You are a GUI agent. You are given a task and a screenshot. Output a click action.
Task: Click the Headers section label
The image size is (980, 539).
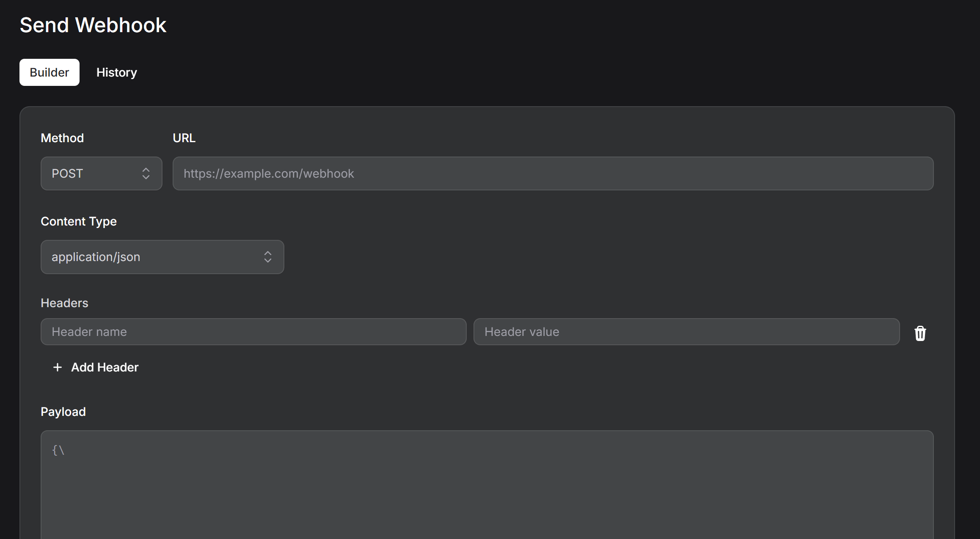64,303
